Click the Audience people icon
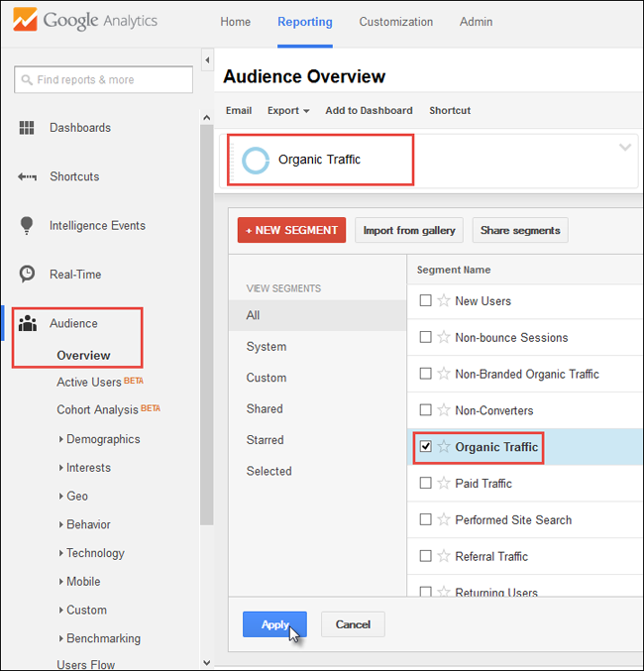 pos(28,323)
